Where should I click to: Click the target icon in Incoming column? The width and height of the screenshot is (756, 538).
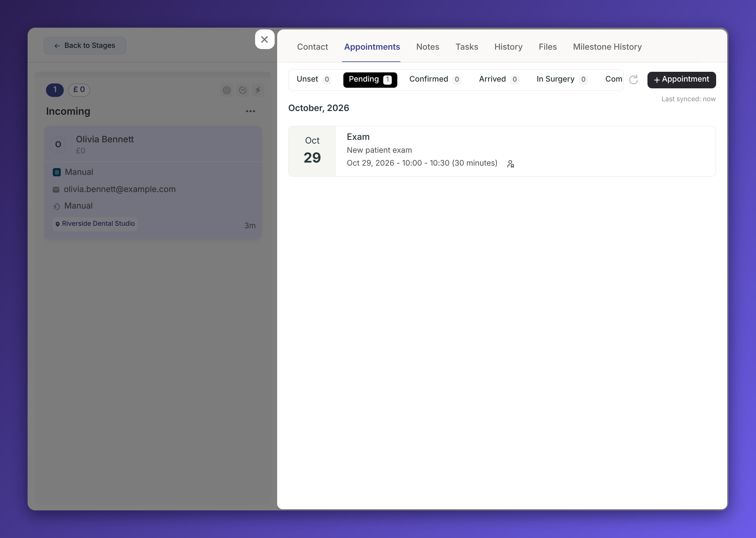coord(227,90)
